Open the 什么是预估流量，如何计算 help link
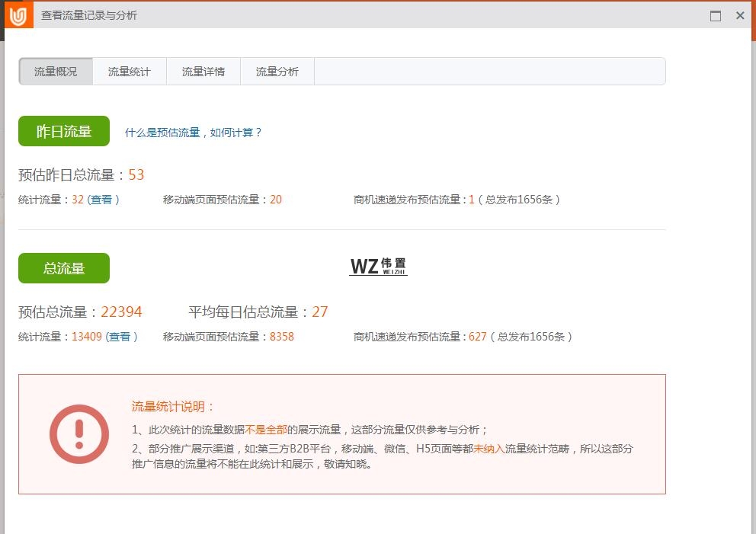756x534 pixels. 194,133
